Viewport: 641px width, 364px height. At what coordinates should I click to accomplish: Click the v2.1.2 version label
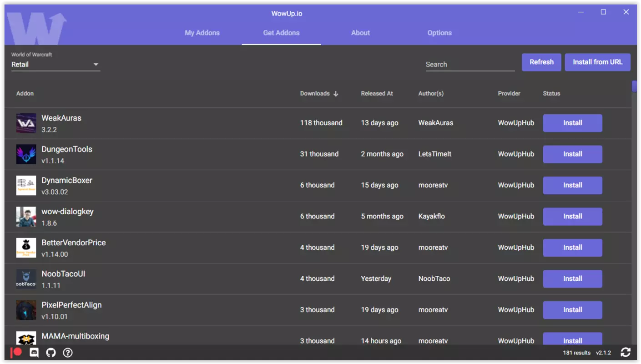(x=603, y=353)
